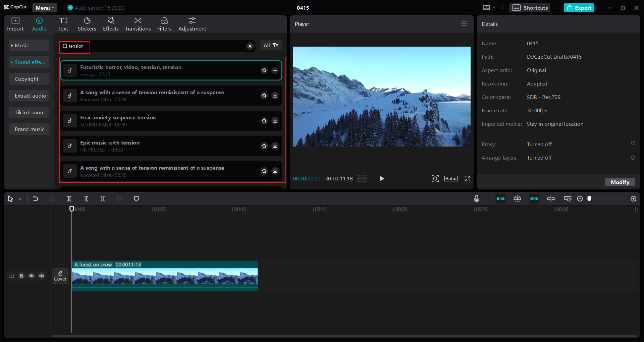Preview Epic music with tension icon
This screenshot has height=342, width=644.
[x=70, y=146]
